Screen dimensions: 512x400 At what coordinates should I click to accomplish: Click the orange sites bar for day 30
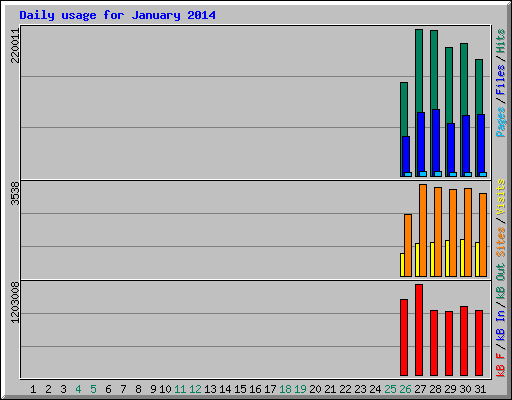468,232
